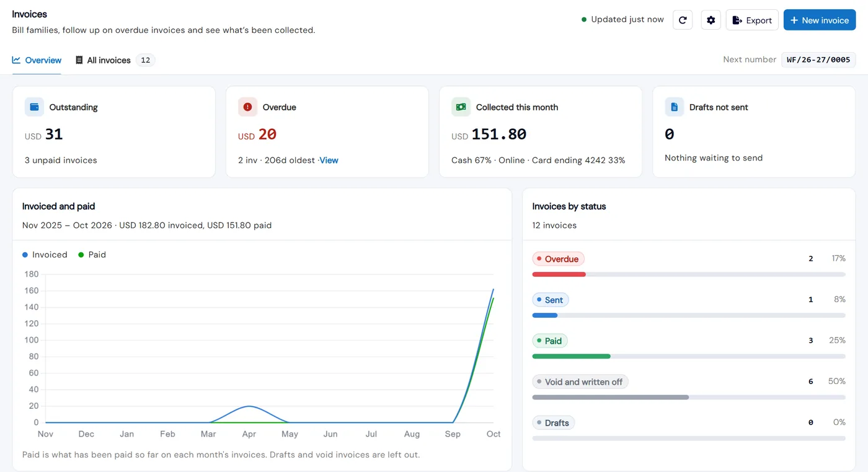Switch to the Overview tab
The width and height of the screenshot is (868, 472).
point(37,60)
